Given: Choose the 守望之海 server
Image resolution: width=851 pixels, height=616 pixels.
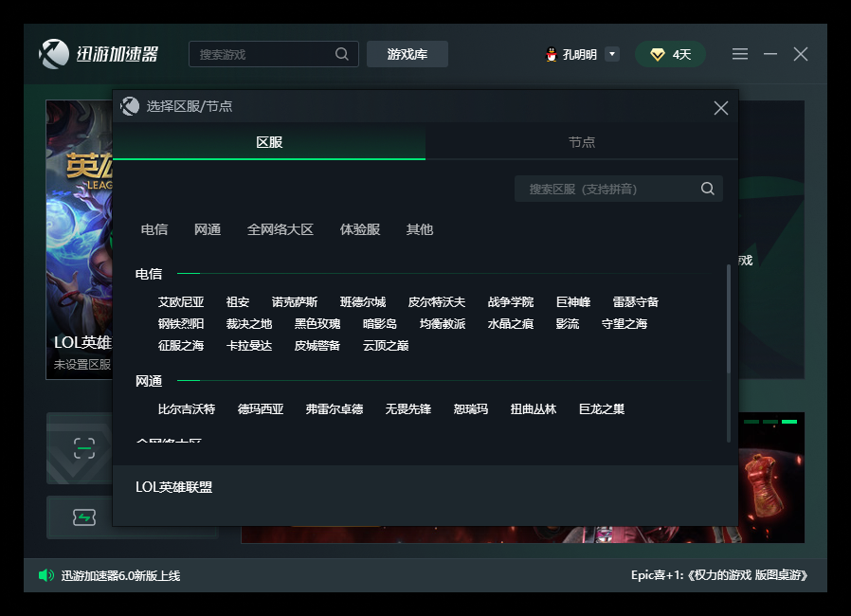Looking at the screenshot, I should [625, 324].
